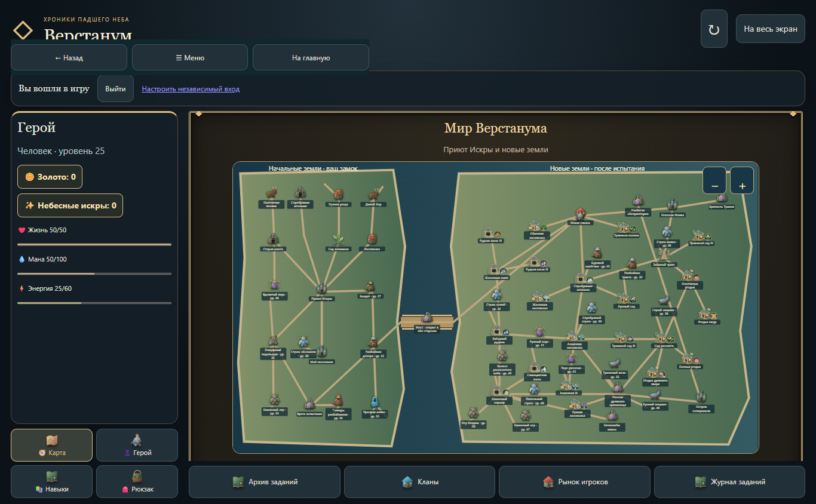Open the Навыки tab
This screenshot has width=816, height=504.
(52, 482)
